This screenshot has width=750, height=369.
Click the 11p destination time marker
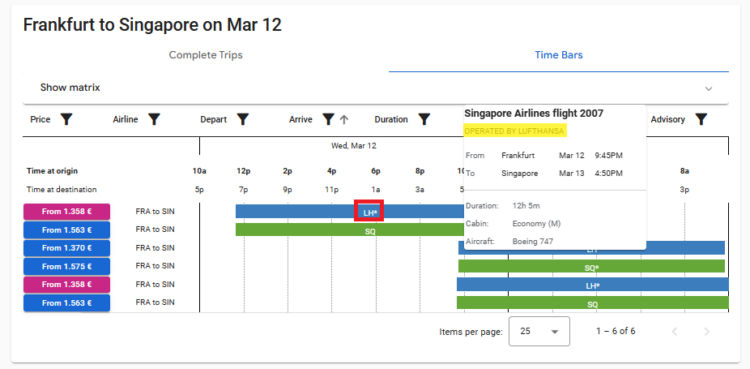pos(331,190)
